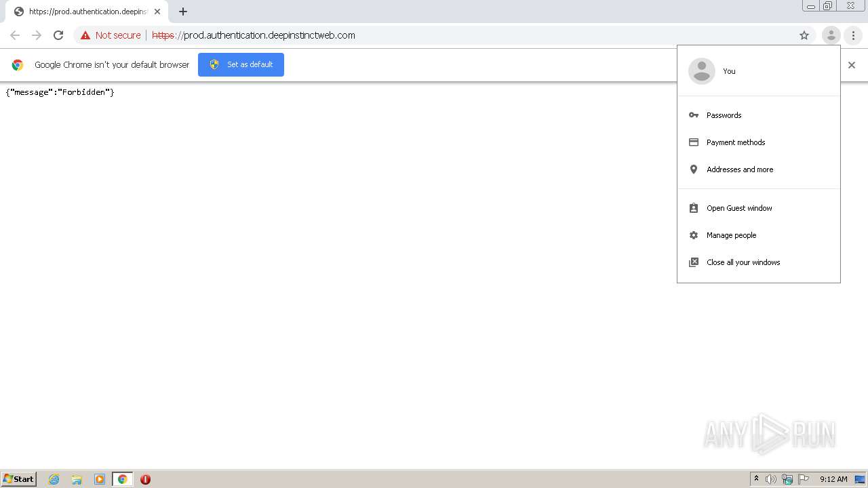This screenshot has width=868, height=488.
Task: Bookmark this page with the star icon
Action: pyautogui.click(x=804, y=35)
